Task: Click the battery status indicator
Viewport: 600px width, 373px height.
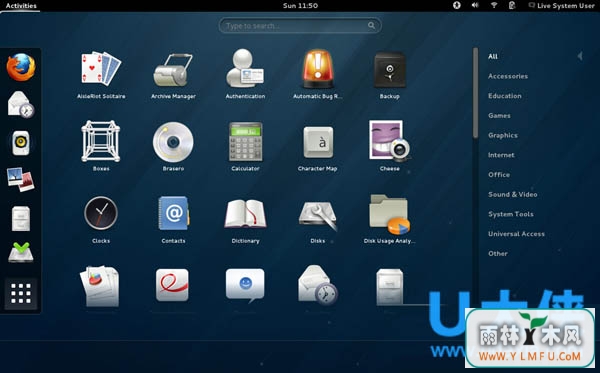Action: pos(512,5)
